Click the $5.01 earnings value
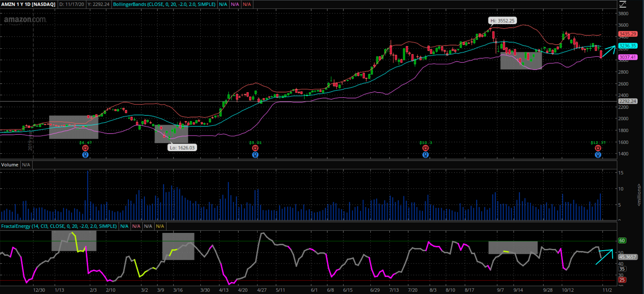The image size is (644, 294). click(x=255, y=143)
